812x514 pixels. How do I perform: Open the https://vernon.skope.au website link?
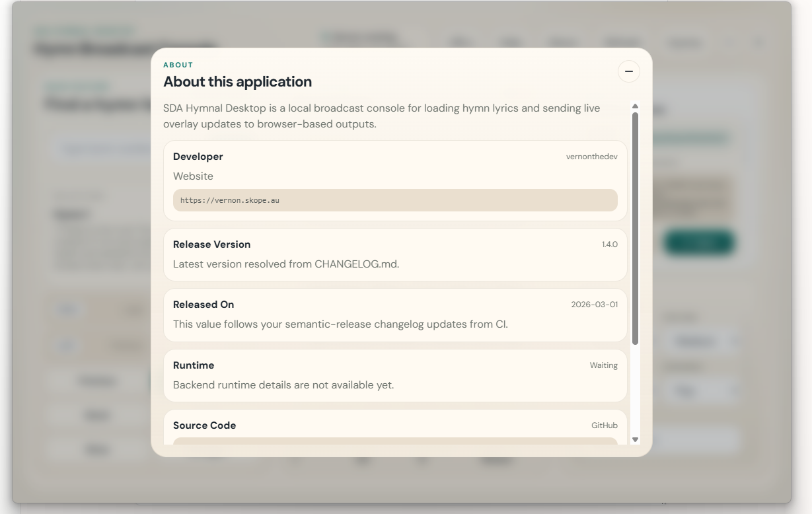point(395,200)
